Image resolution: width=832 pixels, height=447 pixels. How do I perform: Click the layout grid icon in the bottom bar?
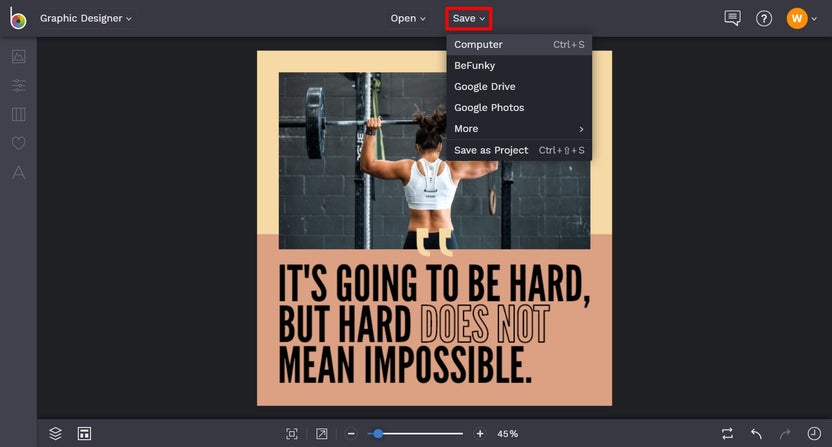(x=84, y=434)
